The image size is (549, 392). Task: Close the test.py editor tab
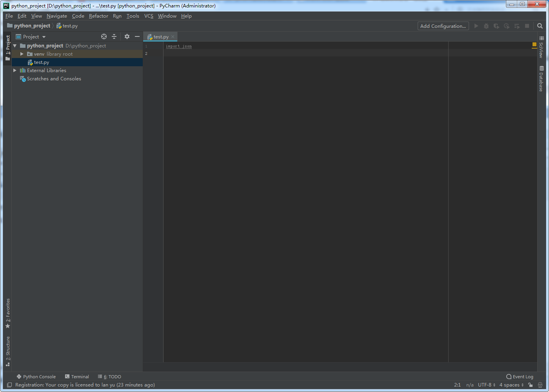(x=173, y=37)
